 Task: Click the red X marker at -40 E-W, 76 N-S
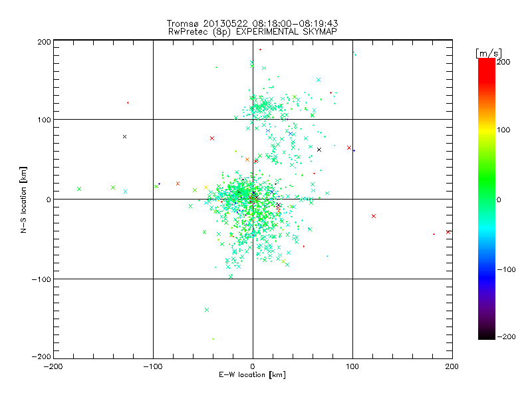point(212,138)
